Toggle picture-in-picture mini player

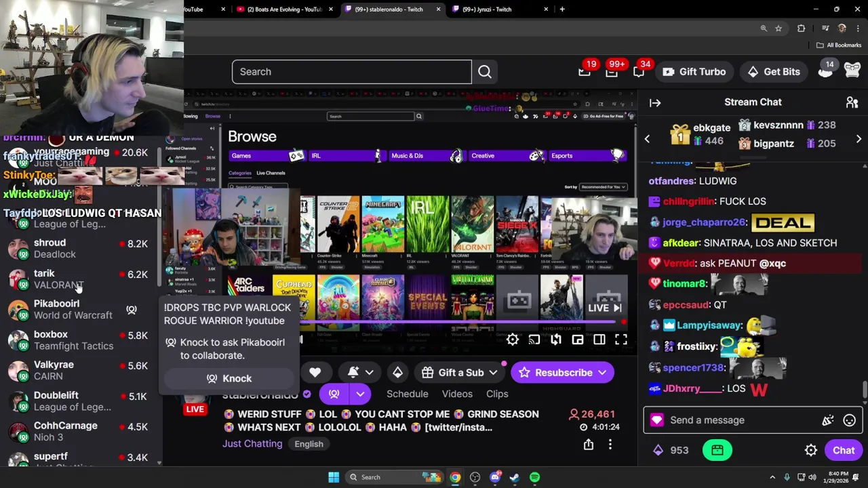pos(578,340)
